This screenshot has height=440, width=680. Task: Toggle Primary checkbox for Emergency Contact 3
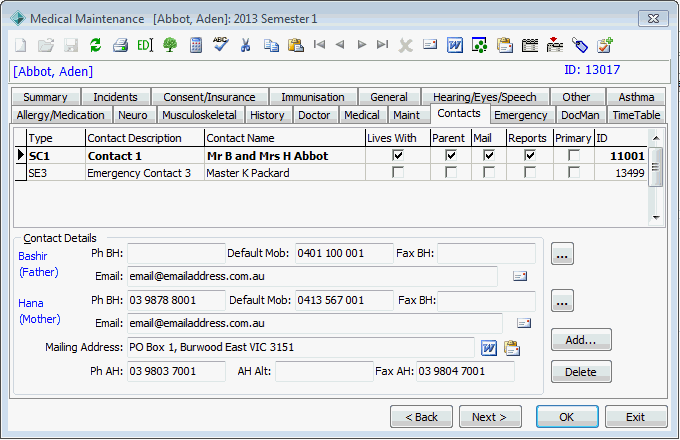coord(574,173)
